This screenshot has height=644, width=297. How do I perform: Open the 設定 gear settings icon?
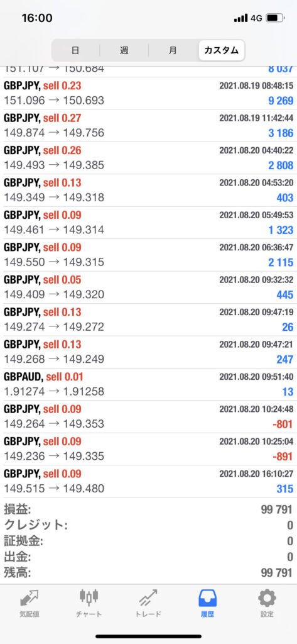[x=267, y=603]
